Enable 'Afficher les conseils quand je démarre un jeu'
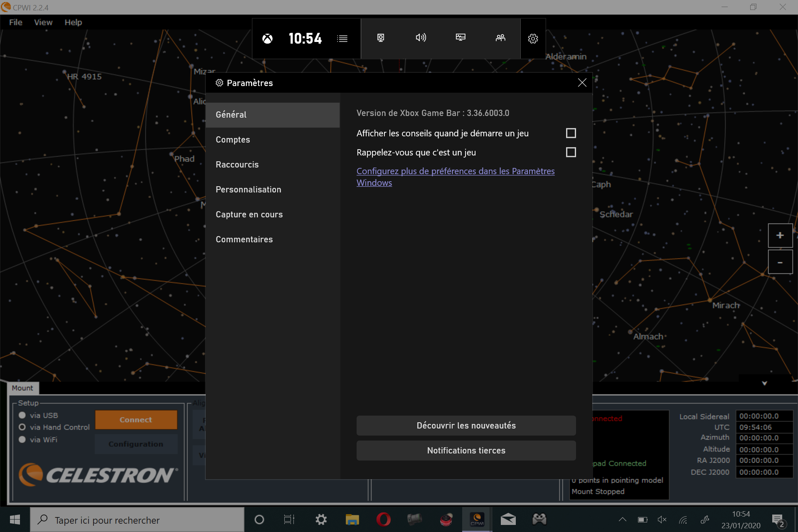The image size is (798, 532). [571, 133]
